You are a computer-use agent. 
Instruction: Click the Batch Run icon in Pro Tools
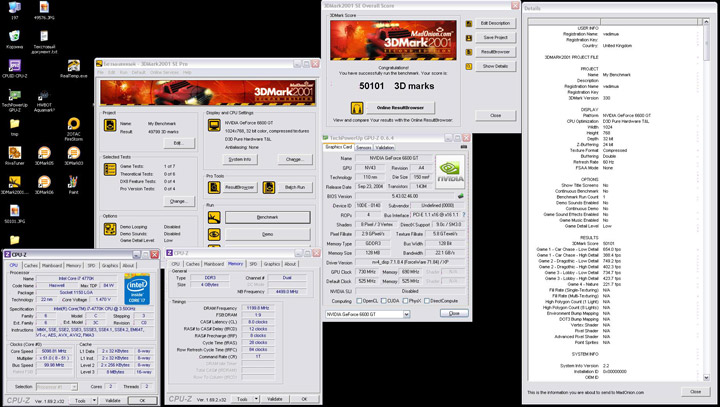click(x=269, y=187)
